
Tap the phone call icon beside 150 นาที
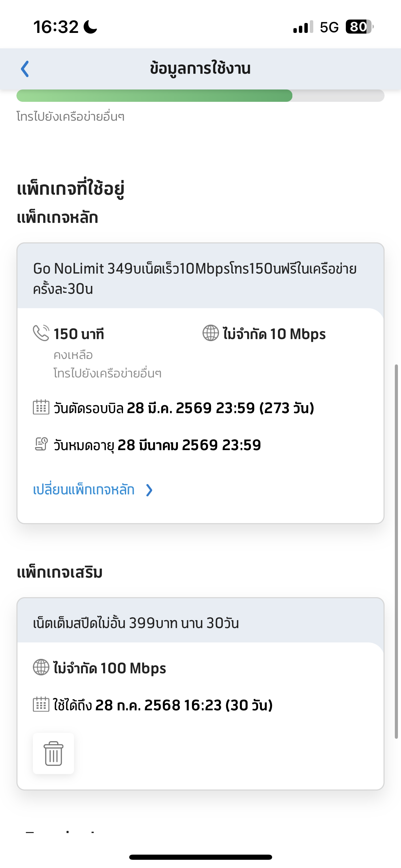click(x=41, y=333)
